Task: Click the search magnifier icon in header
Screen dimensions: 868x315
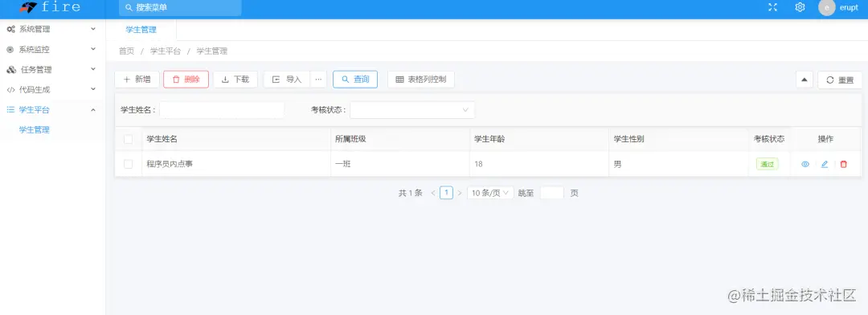Action: click(x=129, y=8)
